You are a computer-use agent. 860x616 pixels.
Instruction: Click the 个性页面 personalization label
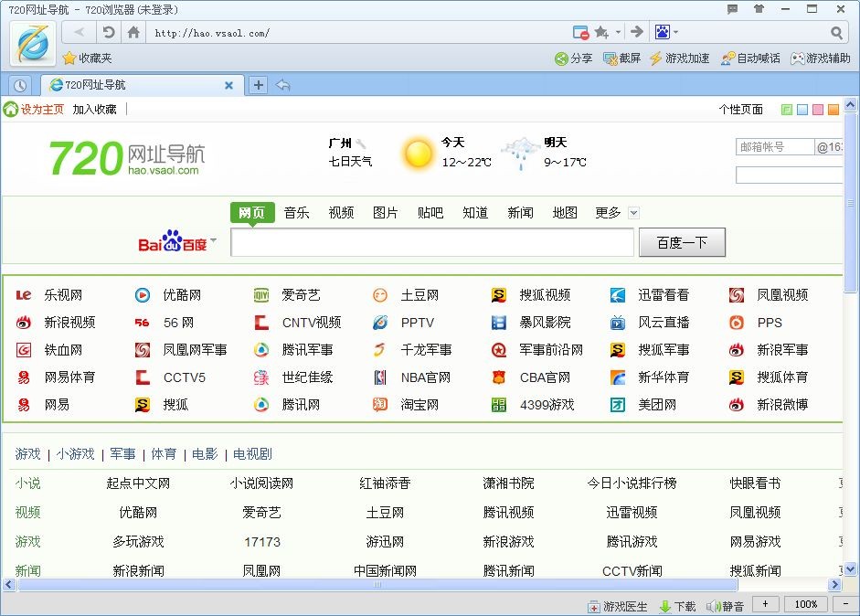741,110
